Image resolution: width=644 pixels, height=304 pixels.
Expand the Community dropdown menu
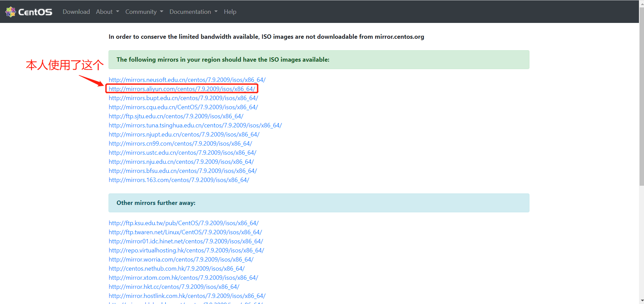click(x=144, y=12)
